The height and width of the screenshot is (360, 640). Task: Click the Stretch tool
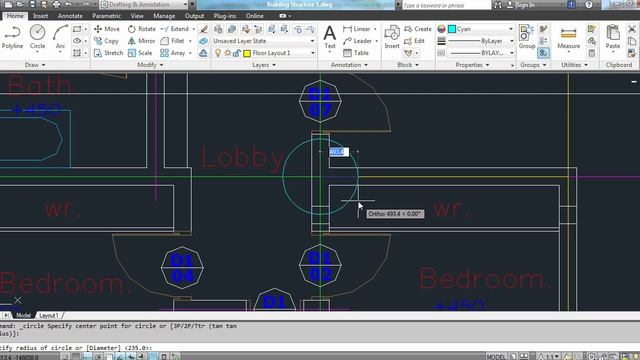[108, 53]
